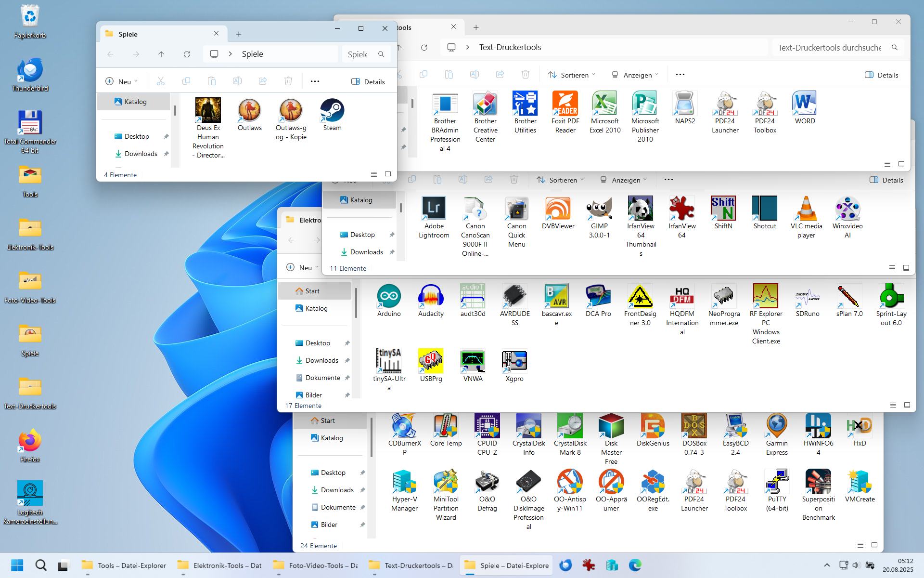The image size is (924, 578).
Task: Open the Arduino shortcut icon
Action: click(389, 296)
